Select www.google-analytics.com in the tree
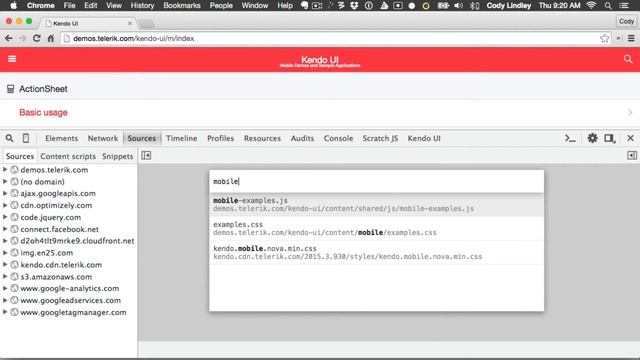Image resolution: width=640 pixels, height=360 pixels. point(70,288)
